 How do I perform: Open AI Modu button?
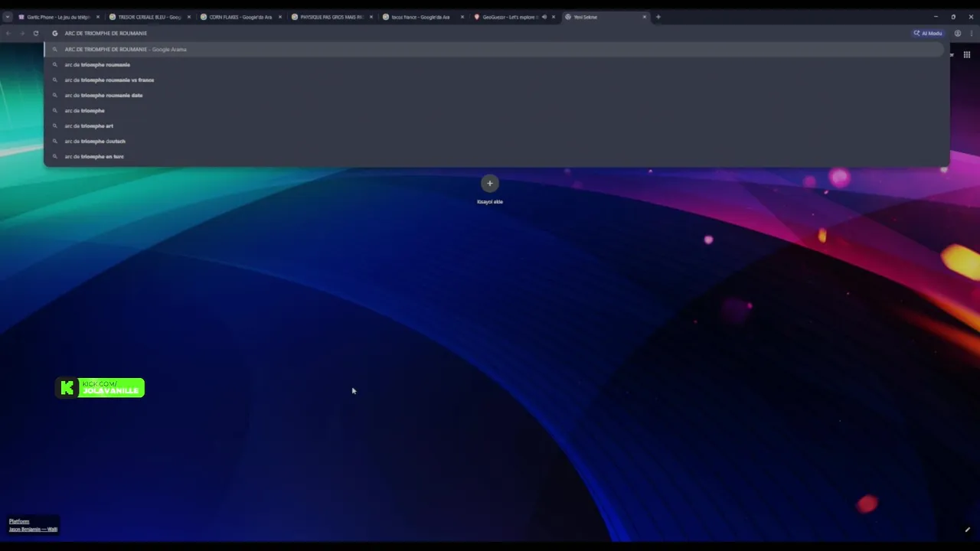(x=927, y=33)
